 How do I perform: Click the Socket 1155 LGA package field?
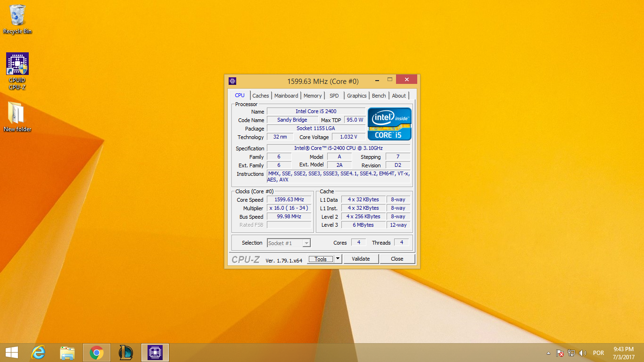316,128
